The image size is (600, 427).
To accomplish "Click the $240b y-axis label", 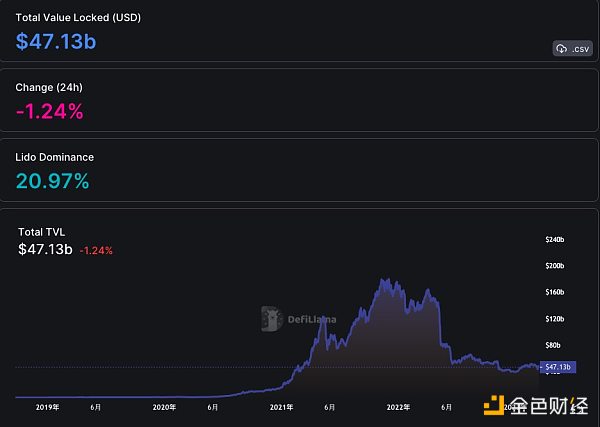I will click(554, 240).
